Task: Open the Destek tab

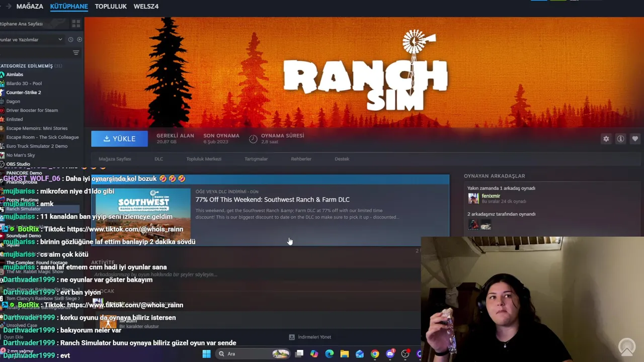Action: [342, 159]
